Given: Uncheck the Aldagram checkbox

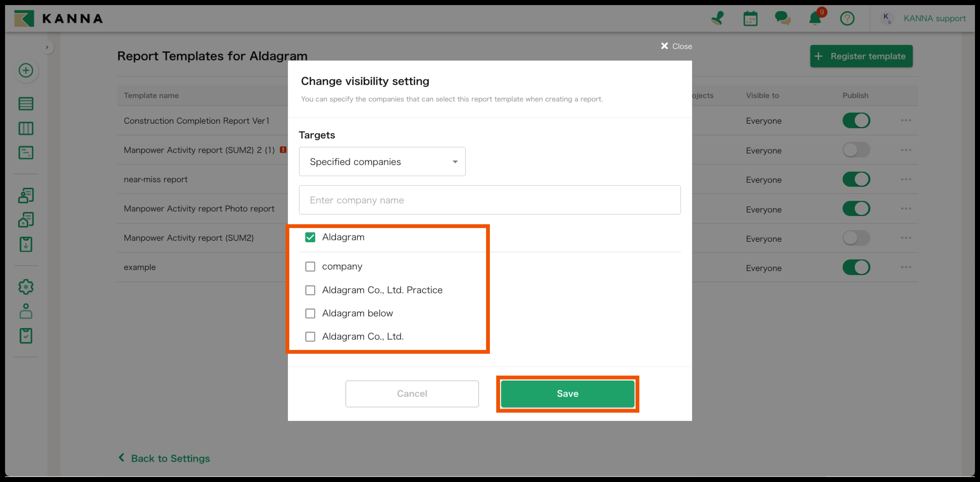Looking at the screenshot, I should (x=310, y=237).
